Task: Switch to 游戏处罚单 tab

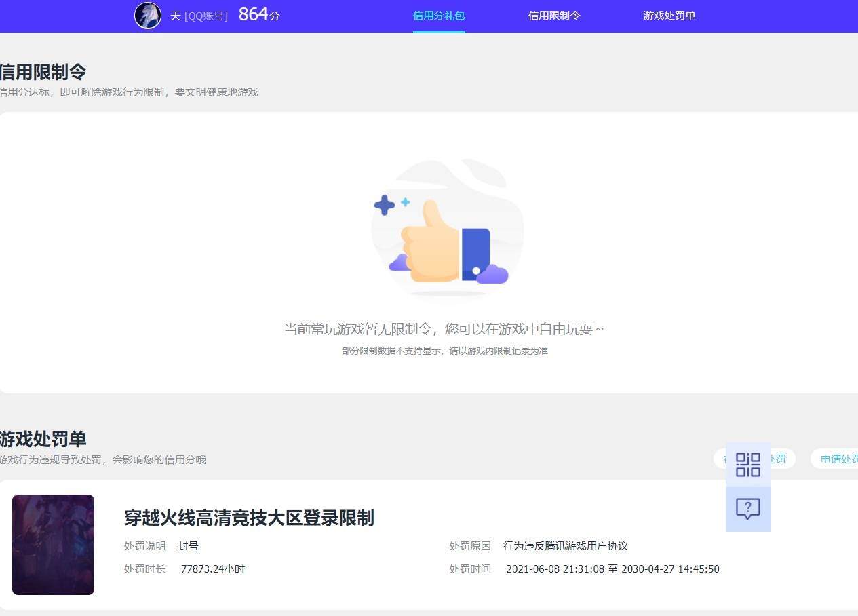Action: tap(669, 16)
